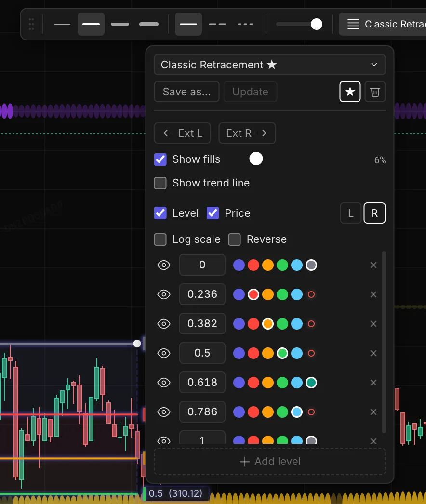Click the 0 level value field
The width and height of the screenshot is (426, 504).
tap(202, 265)
